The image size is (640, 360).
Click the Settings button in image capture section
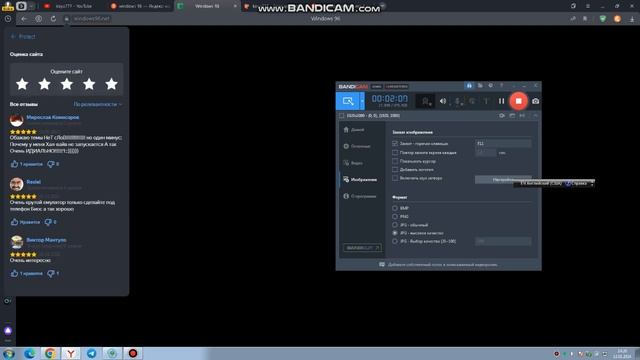503,180
